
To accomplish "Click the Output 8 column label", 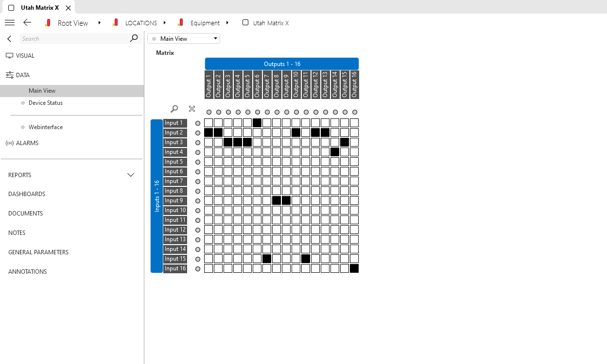I will pos(277,84).
